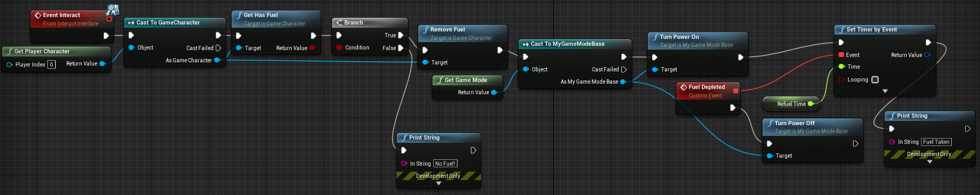The image size is (980, 195).
Task: Click Event Interact execution output pin
Action: coord(106,36)
